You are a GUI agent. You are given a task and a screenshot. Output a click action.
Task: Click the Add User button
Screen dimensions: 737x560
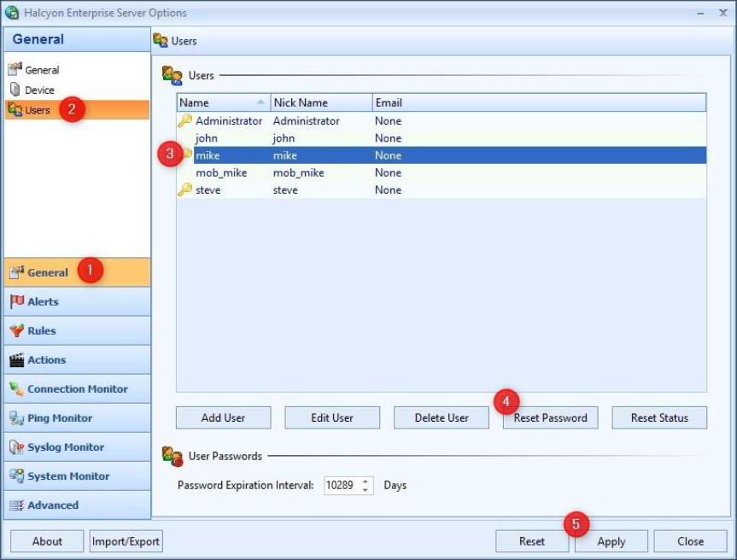(223, 417)
